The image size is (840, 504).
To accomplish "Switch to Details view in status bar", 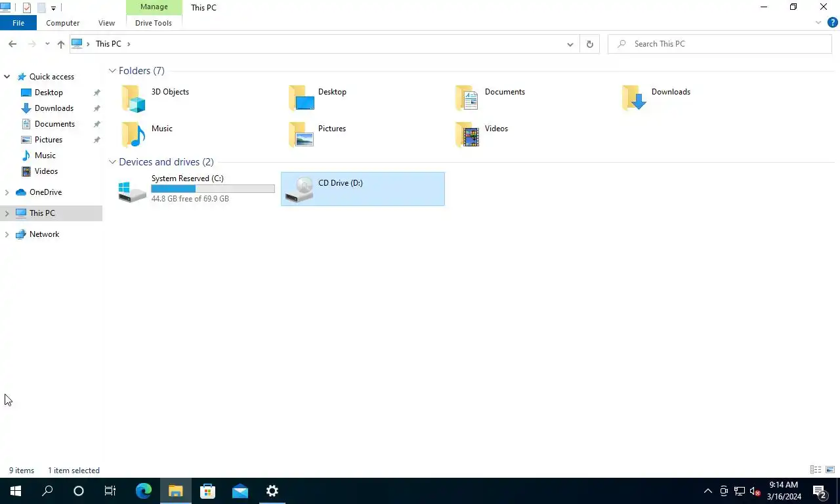I will [816, 470].
